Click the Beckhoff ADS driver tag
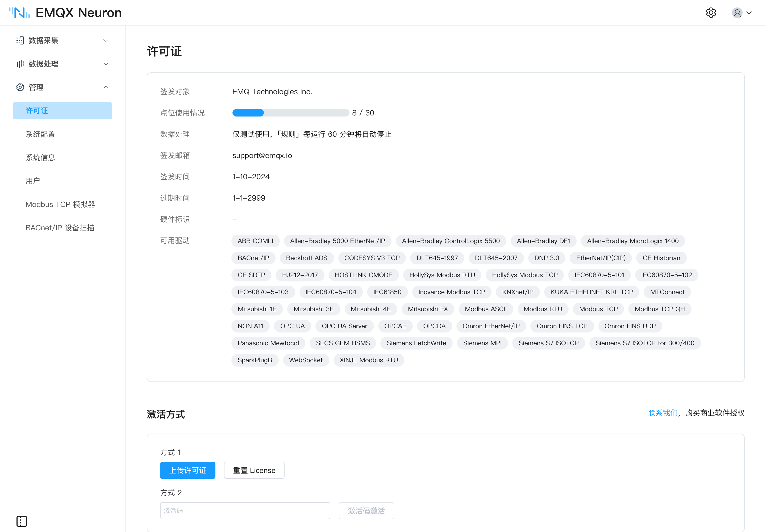This screenshot has width=766, height=532. tap(306, 258)
